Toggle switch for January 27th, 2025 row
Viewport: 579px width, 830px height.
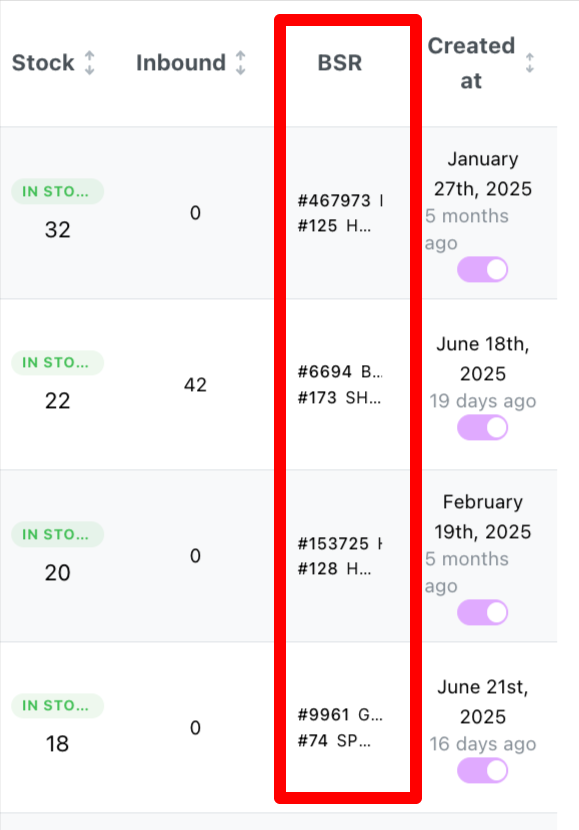tap(482, 269)
